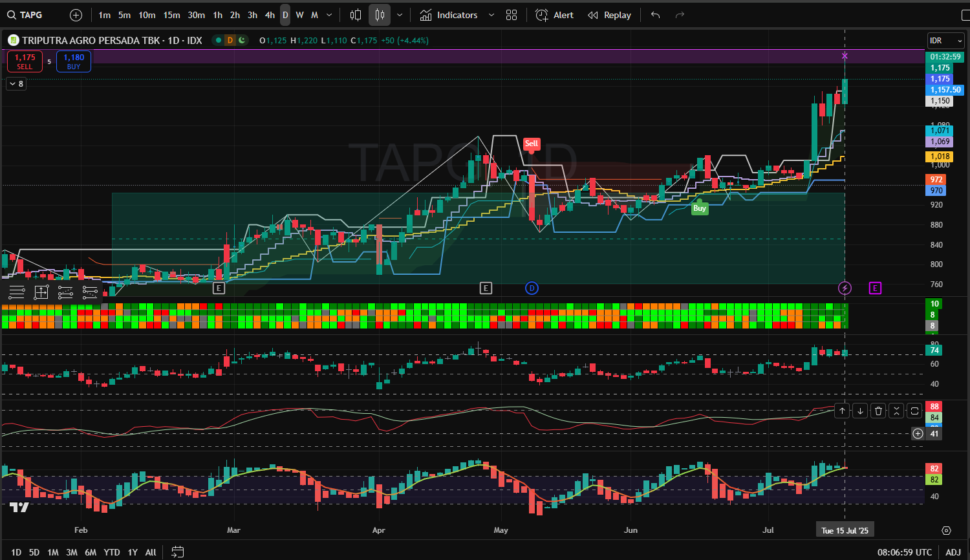Open the go-to-date calendar icon
Viewport: 970px width, 560px height.
[177, 552]
